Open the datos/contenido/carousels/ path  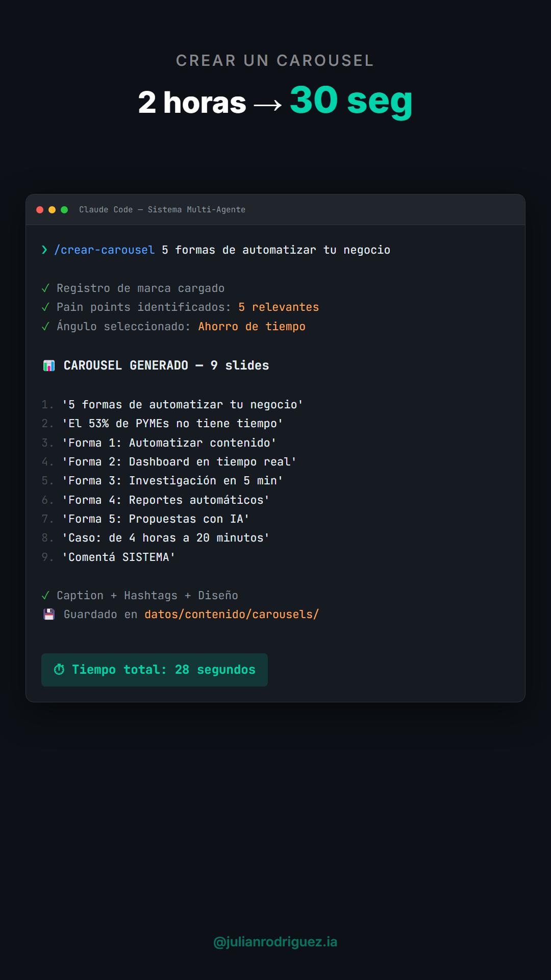pyautogui.click(x=232, y=615)
